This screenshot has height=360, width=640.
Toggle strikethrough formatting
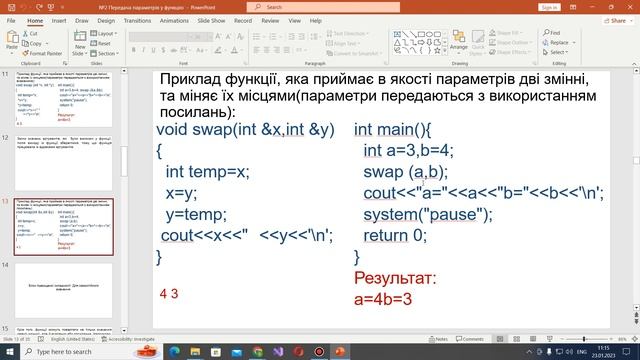(x=173, y=50)
